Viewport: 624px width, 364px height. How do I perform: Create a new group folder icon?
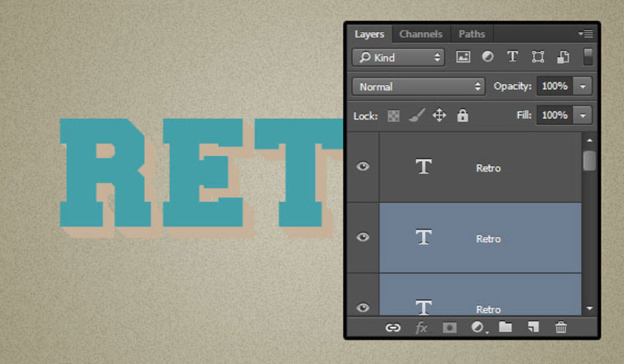505,327
